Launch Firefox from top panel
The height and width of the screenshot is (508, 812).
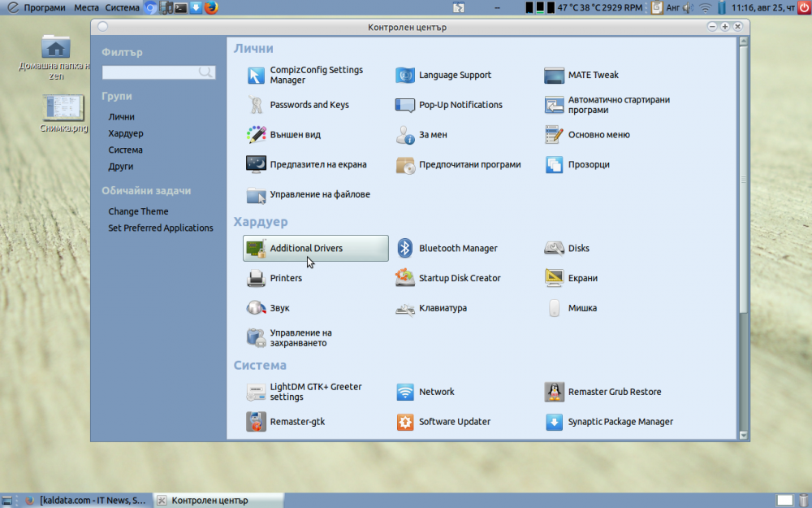point(211,8)
